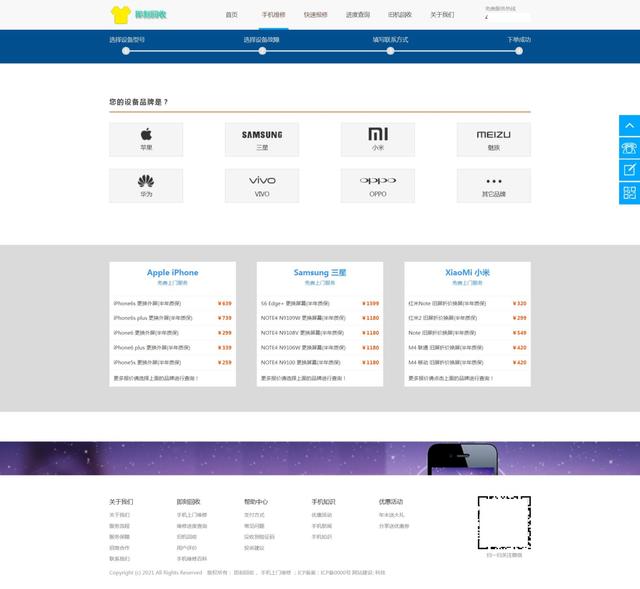Click the 选择设备故障 progress step dot

[x=261, y=50]
